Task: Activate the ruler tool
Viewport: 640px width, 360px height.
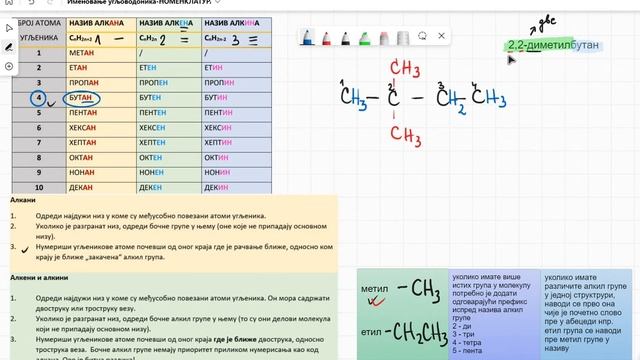Action: click(403, 38)
